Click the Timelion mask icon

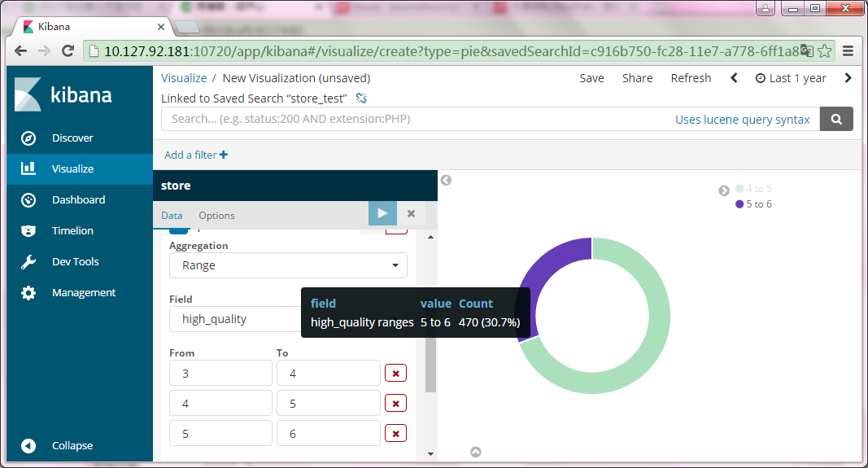click(28, 231)
